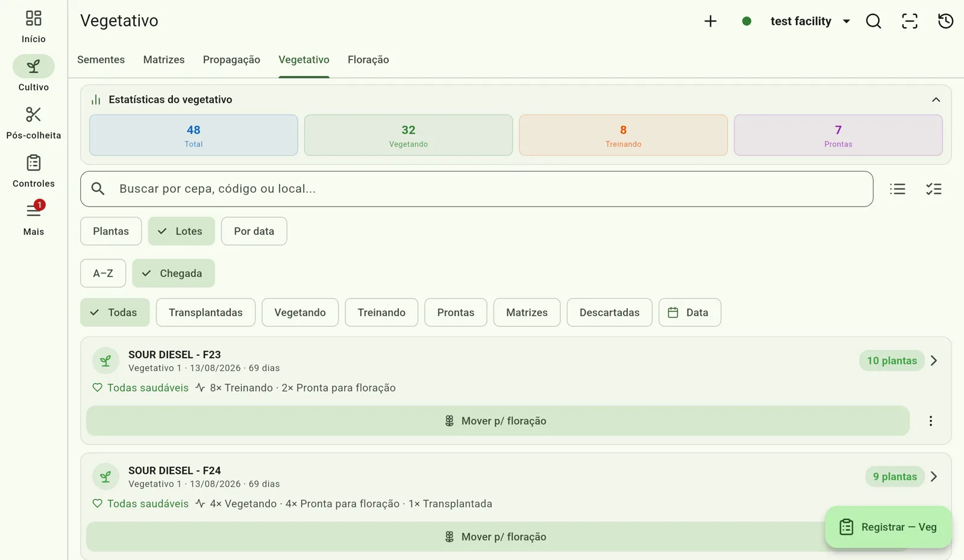964x560 pixels.
Task: Open the Mais menu with notification badge
Action: [x=34, y=219]
